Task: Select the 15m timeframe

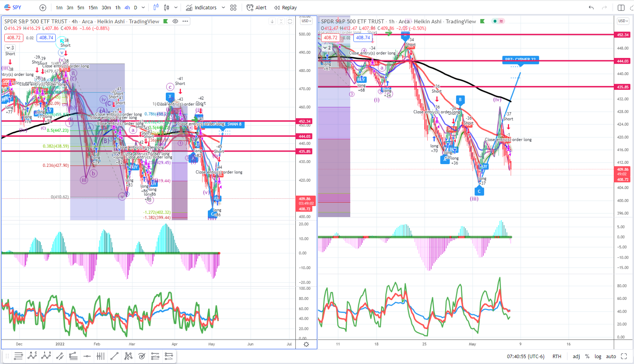Action: [93, 8]
